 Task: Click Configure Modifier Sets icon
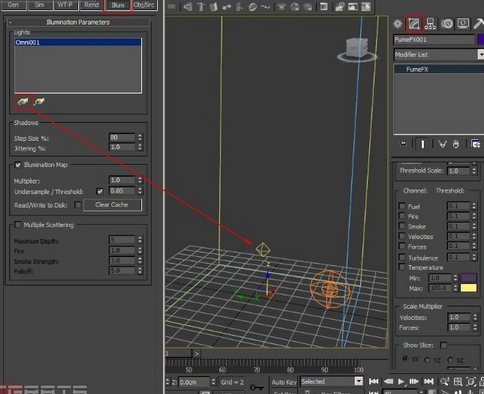tap(475, 144)
